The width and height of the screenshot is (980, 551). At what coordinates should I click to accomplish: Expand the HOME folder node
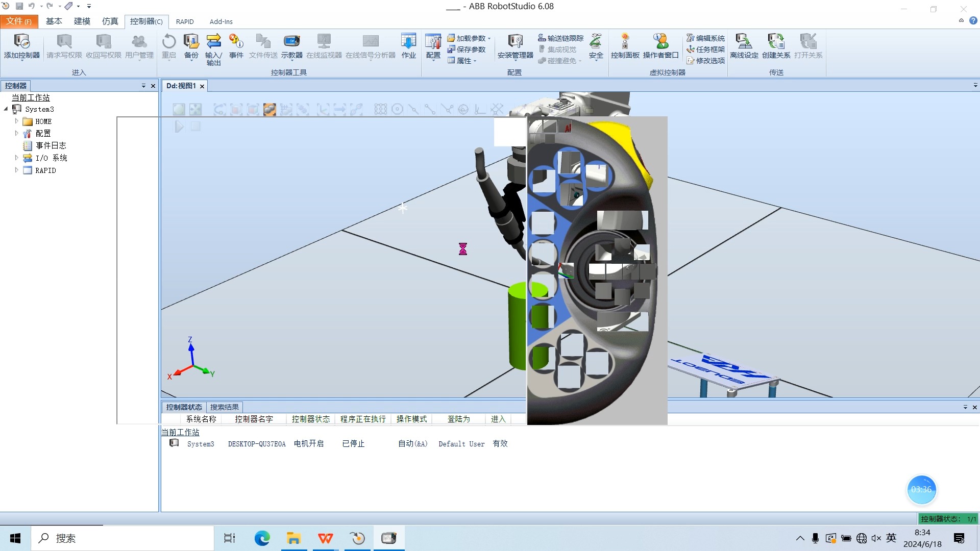point(16,121)
